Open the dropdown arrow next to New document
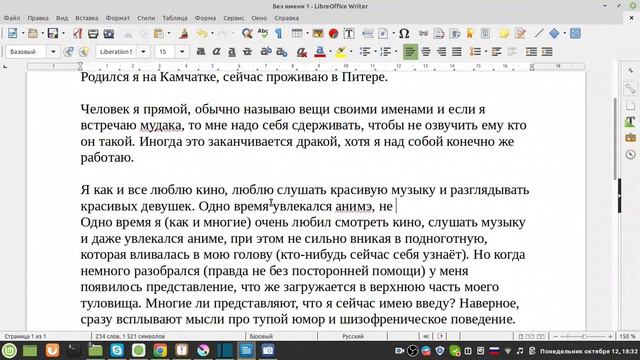 pyautogui.click(x=22, y=33)
